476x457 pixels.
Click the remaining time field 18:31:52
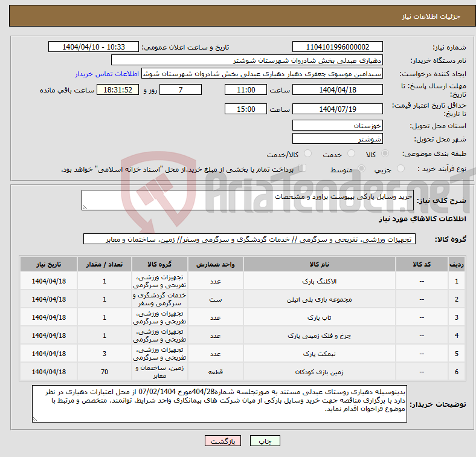118,89
